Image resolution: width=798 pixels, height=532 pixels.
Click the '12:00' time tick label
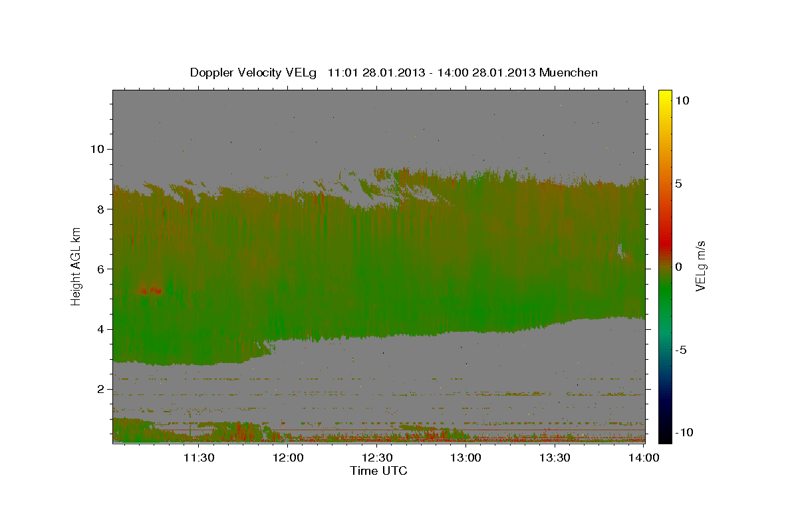coord(288,458)
